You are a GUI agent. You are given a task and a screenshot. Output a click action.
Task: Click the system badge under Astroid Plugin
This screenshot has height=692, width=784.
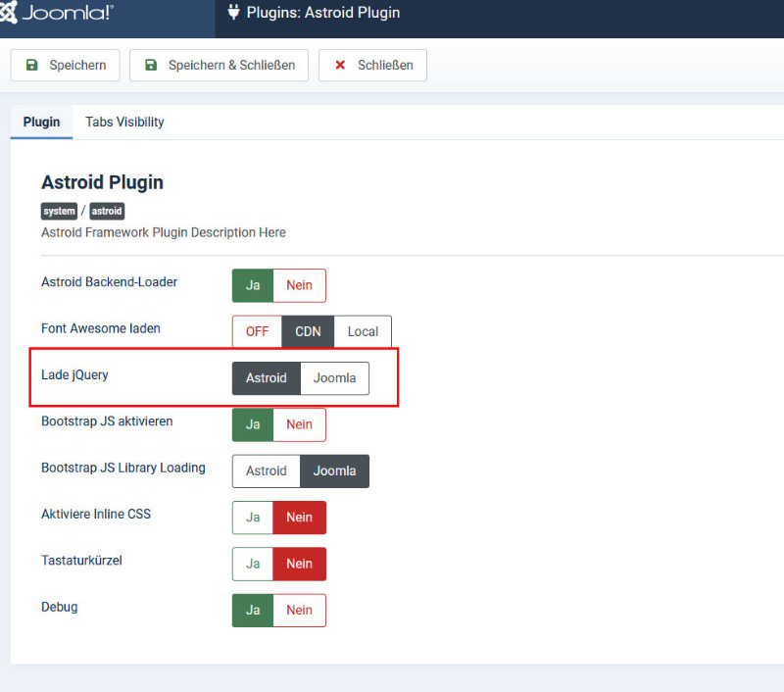[x=59, y=211]
